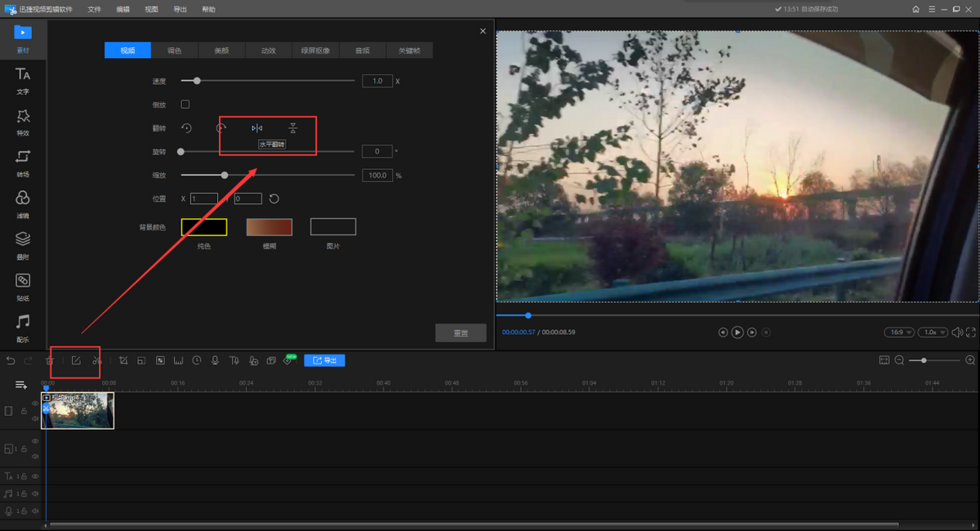The image size is (980, 531).
Task: Click the microphone voiceover icon in toolbar
Action: point(215,360)
